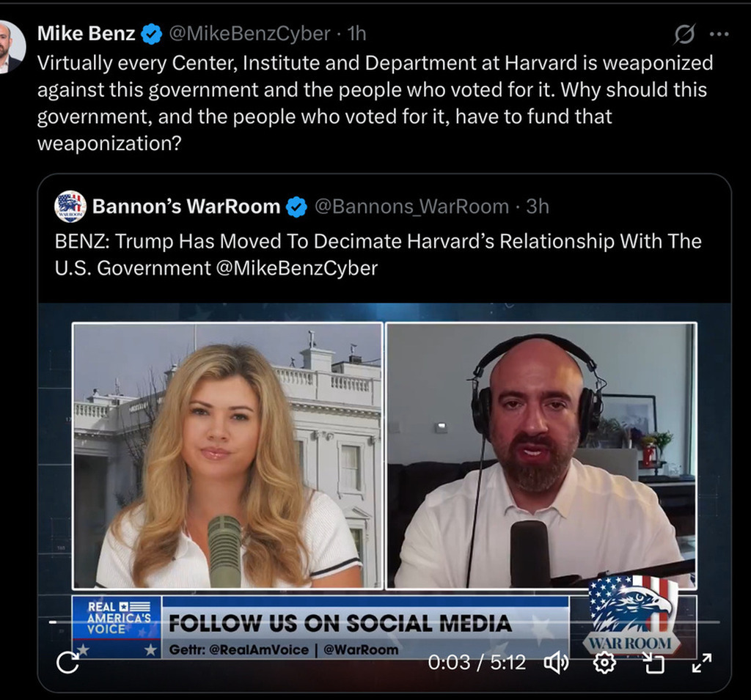This screenshot has height=700, width=751.
Task: Open the 1h tweet timestamp
Action: point(357,34)
